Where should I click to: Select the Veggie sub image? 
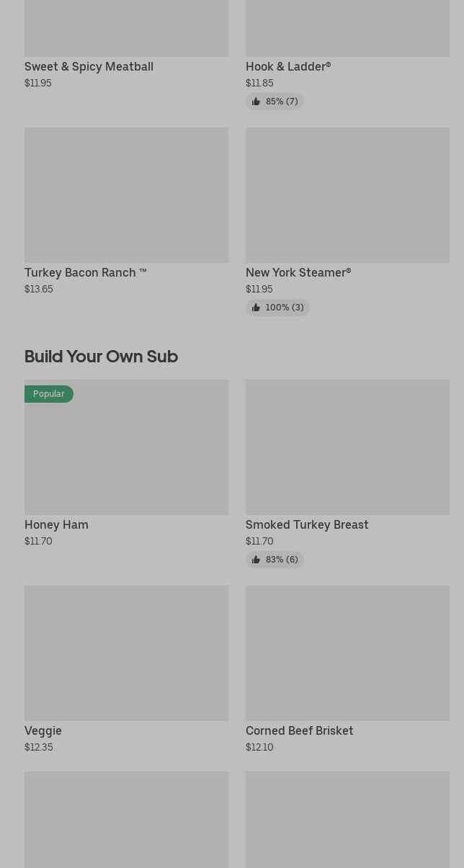click(126, 653)
